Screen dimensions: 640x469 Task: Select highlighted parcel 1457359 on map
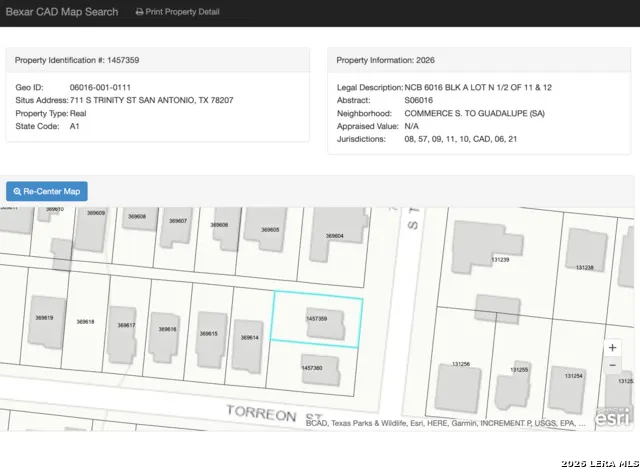[317, 319]
